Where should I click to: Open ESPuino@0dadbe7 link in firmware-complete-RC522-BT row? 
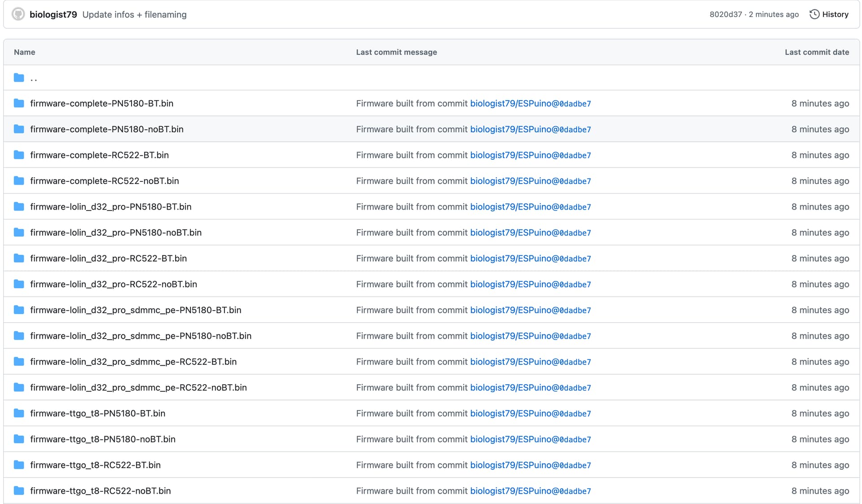(530, 155)
